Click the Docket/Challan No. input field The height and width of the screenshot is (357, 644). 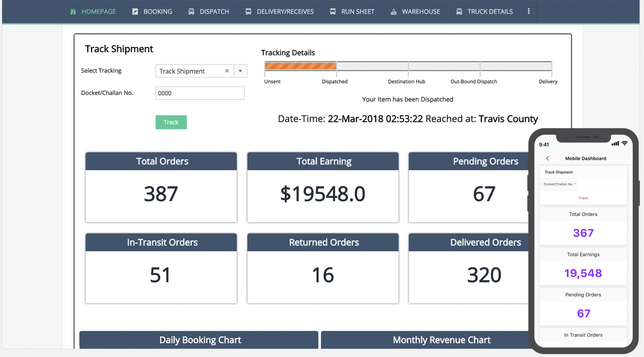click(200, 93)
